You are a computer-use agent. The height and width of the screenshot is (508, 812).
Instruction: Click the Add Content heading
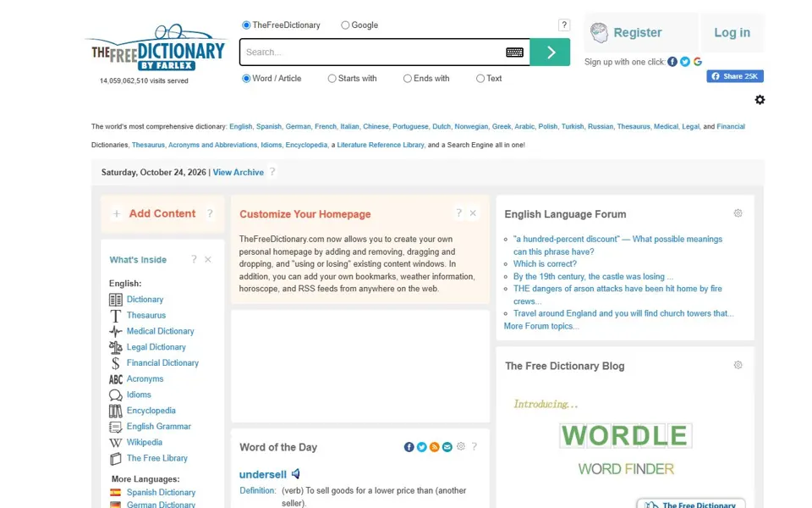tap(162, 213)
